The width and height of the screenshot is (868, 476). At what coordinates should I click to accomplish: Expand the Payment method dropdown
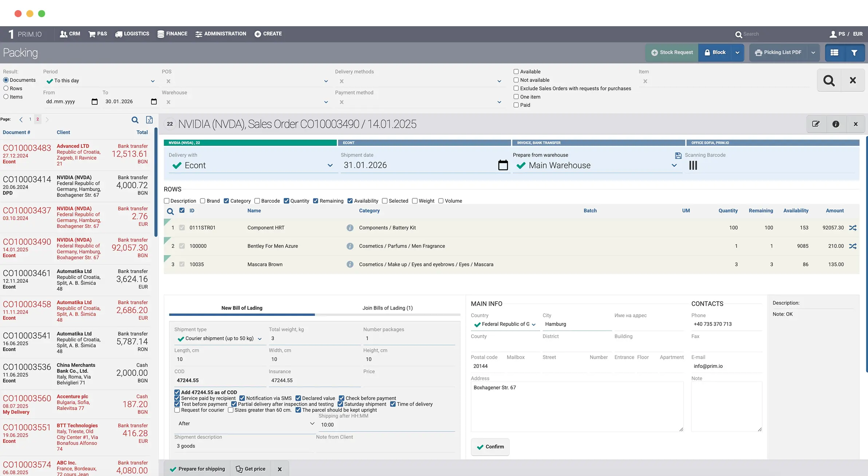pos(499,102)
